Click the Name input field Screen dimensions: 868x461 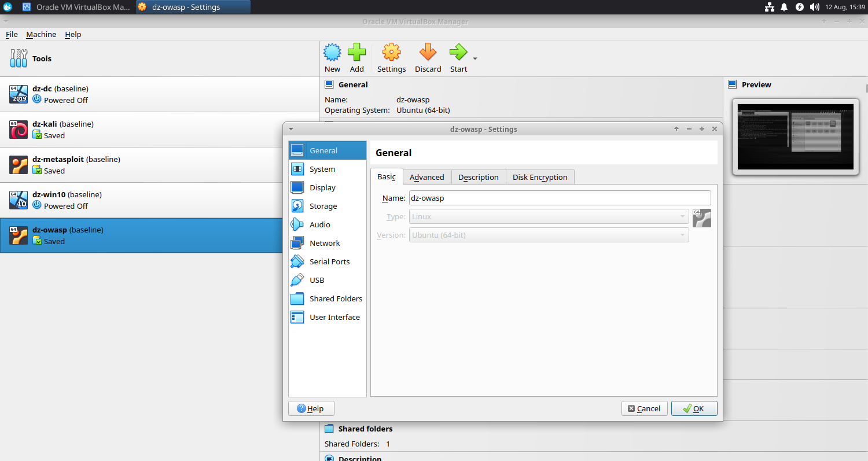(560, 198)
